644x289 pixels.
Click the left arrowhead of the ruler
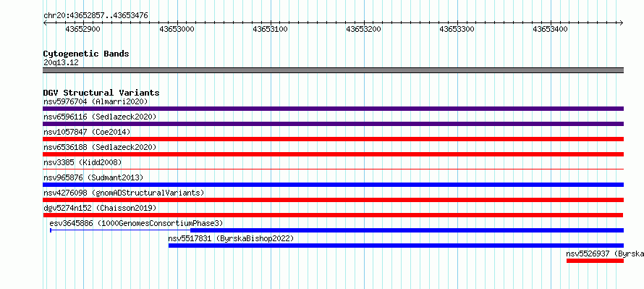click(45, 22)
